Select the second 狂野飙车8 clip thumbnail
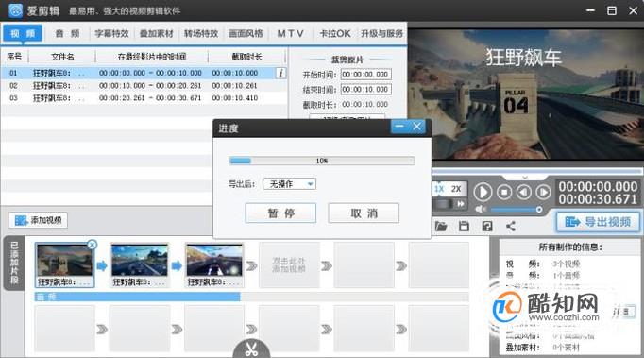Viewport: 644px width, 358px height. 139,264
